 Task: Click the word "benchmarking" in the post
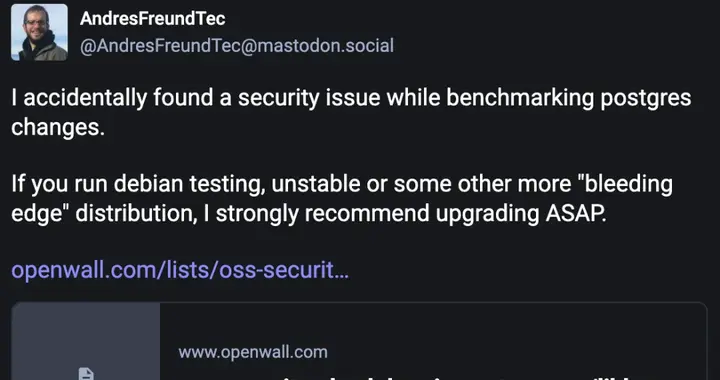tap(520, 98)
